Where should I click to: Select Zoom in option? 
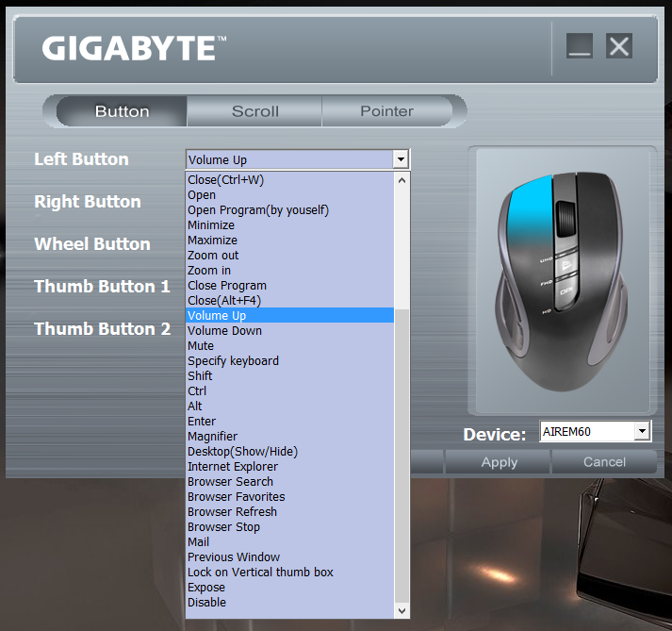point(289,271)
